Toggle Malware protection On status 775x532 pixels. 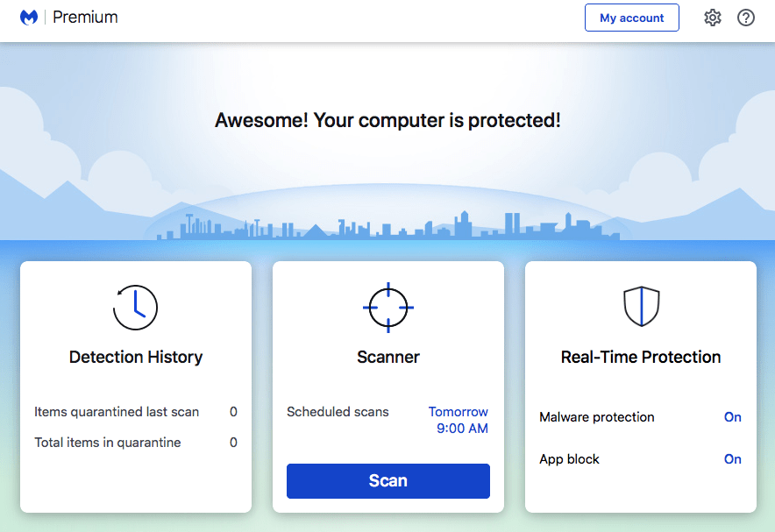733,417
